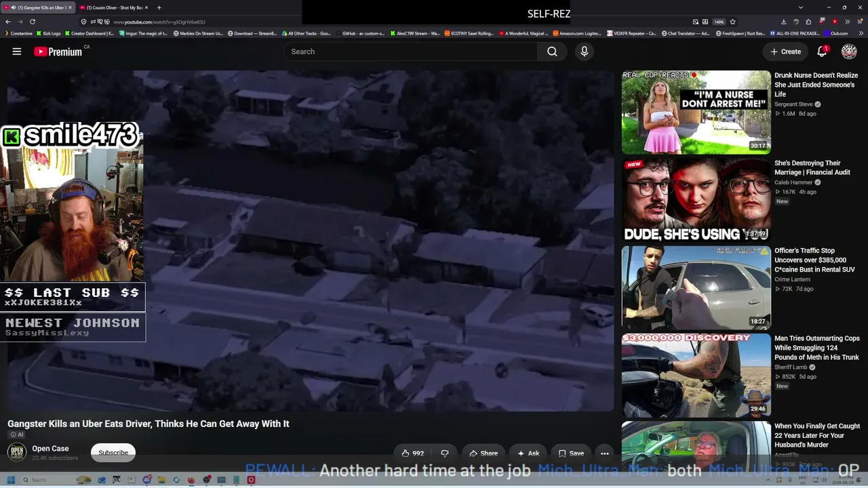
Task: Focus the YouTube search box
Action: 410,52
